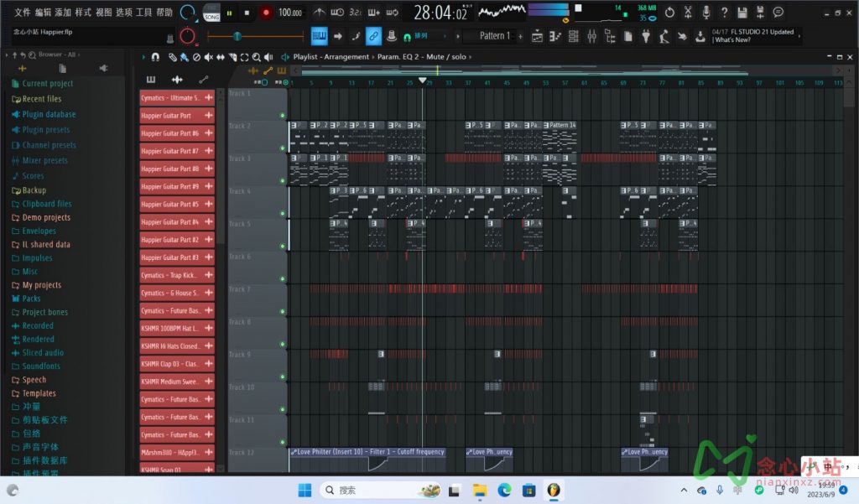859x504 pixels.
Task: Select KSHMR Medium Swee clip
Action: click(x=177, y=382)
